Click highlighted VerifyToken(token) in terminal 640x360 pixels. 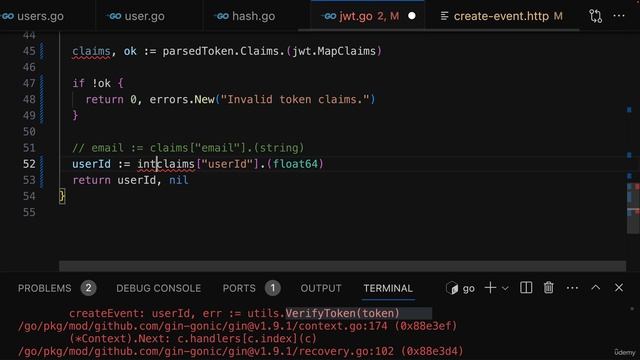(342, 313)
